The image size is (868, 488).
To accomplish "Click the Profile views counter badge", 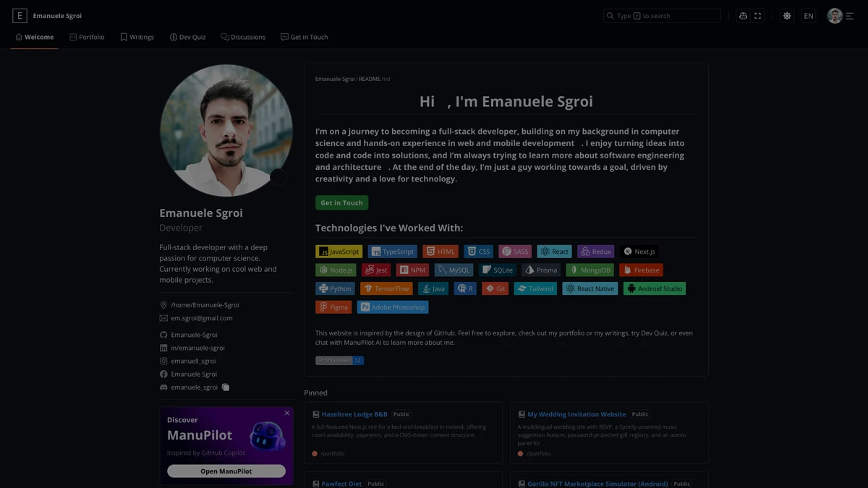I will tap(339, 360).
